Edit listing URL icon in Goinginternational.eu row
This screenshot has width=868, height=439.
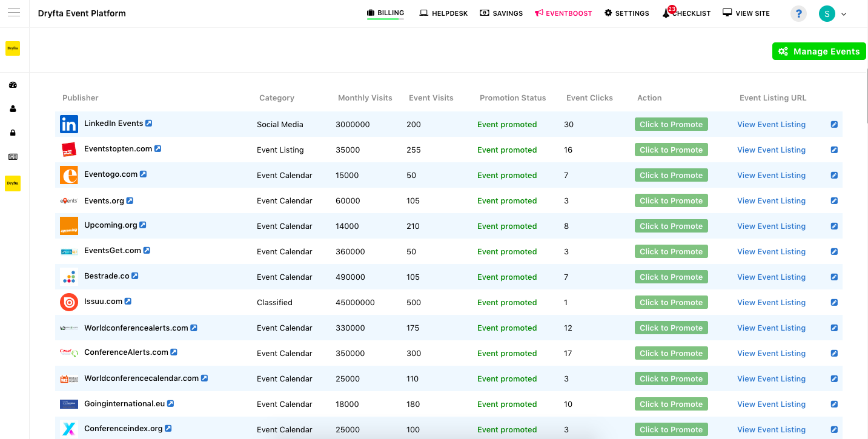coord(834,404)
